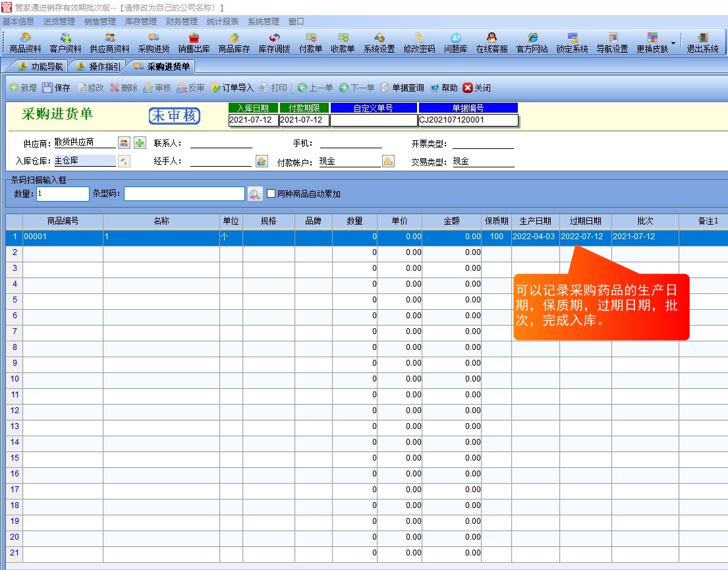
Task: Click the 单据查询 button
Action: pos(402,88)
